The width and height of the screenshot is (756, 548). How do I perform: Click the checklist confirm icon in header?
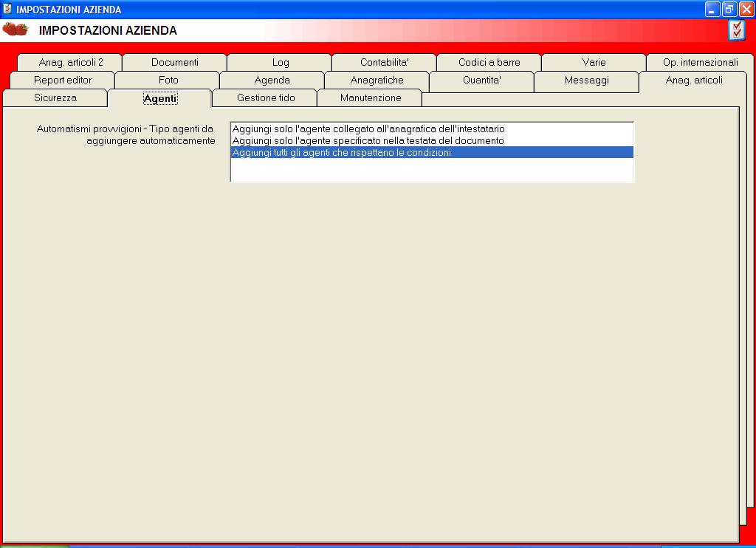click(736, 30)
